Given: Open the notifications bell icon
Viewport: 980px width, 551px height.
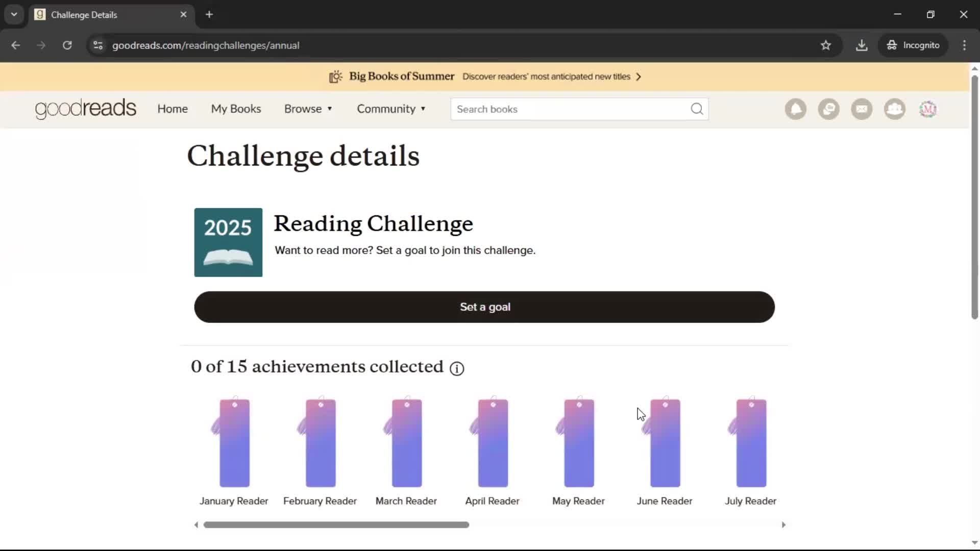Looking at the screenshot, I should click(x=795, y=109).
